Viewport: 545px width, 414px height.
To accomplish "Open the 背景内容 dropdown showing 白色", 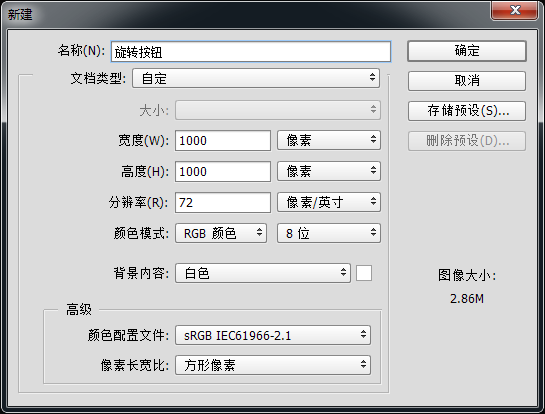I will pos(263,273).
